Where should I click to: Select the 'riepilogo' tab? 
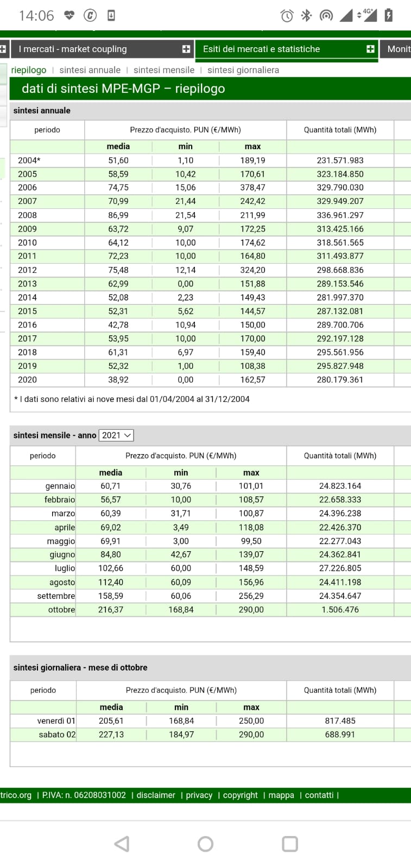point(29,70)
